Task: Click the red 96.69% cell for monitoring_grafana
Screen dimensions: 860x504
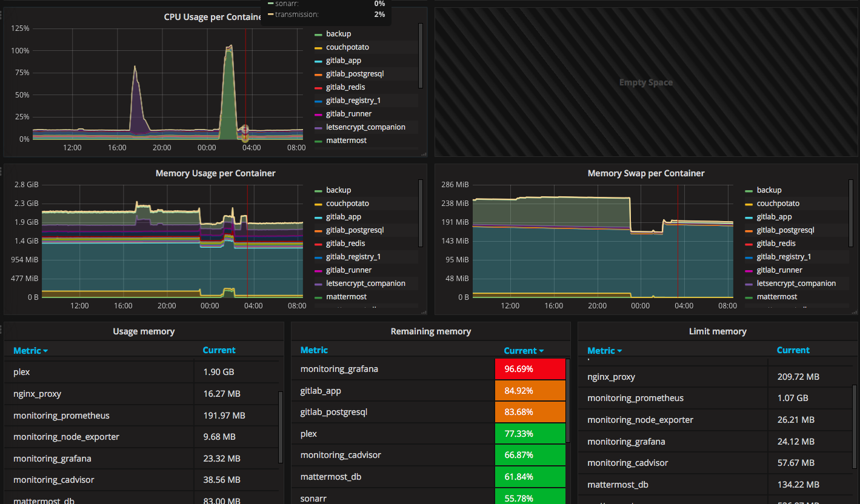Action: pyautogui.click(x=530, y=368)
